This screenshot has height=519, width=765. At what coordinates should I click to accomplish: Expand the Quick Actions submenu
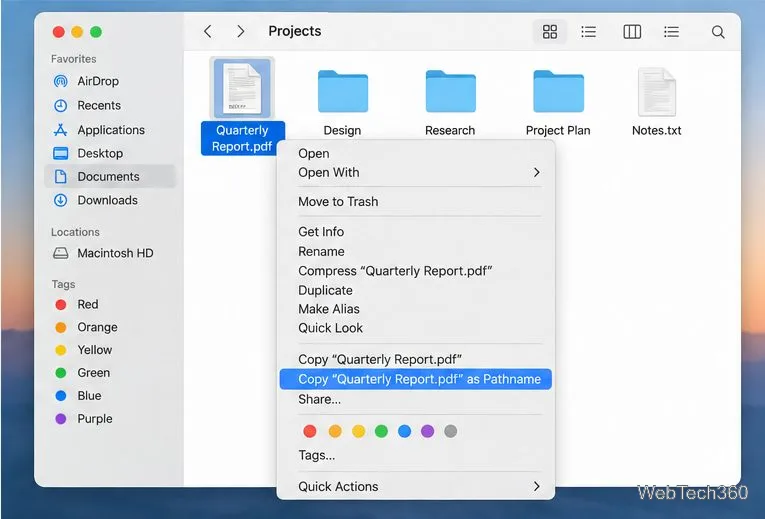(x=416, y=487)
